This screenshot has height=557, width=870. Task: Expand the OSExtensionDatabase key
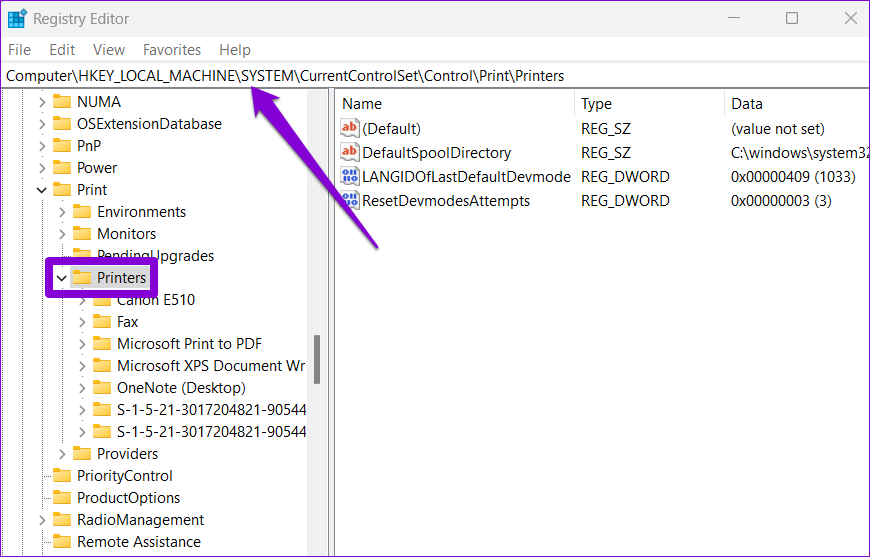click(x=42, y=124)
